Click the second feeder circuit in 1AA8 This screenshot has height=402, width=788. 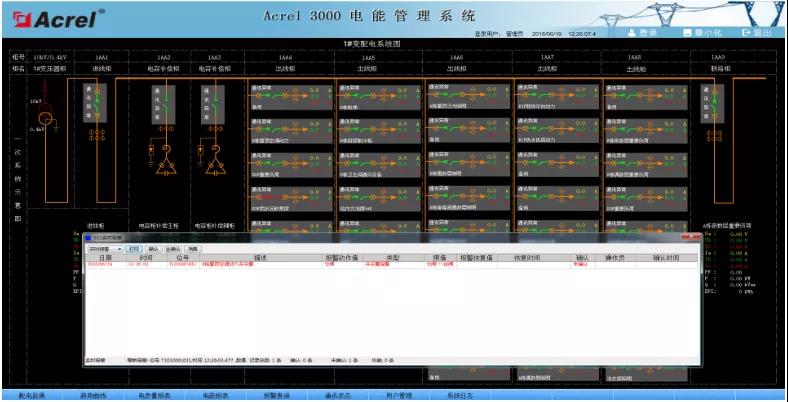pyautogui.click(x=646, y=132)
